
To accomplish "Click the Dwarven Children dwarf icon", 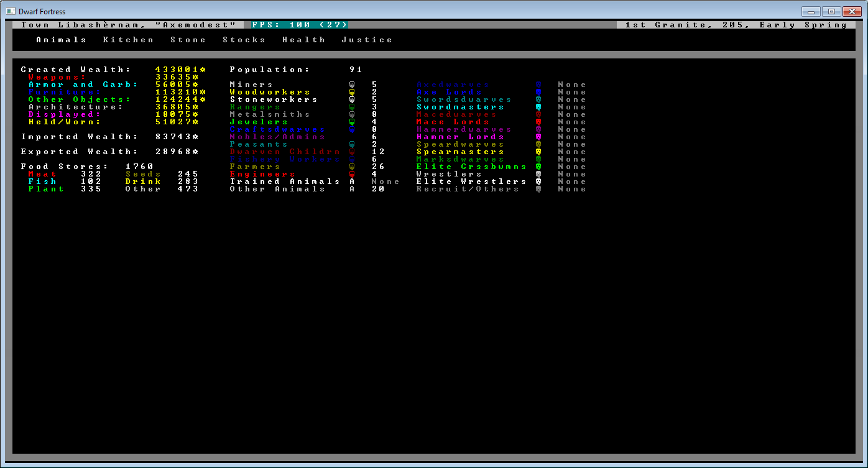I will 352,152.
